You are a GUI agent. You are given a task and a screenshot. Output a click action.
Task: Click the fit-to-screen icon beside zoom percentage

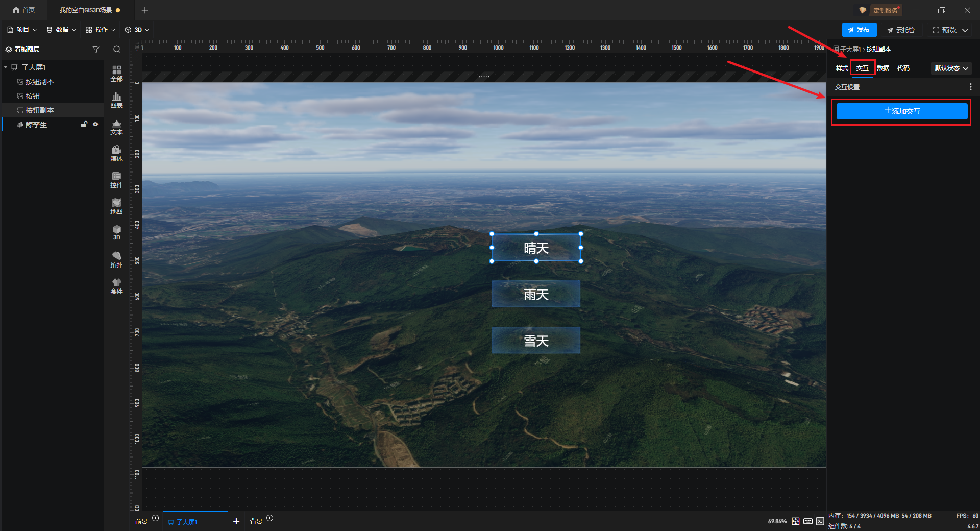[x=795, y=521]
